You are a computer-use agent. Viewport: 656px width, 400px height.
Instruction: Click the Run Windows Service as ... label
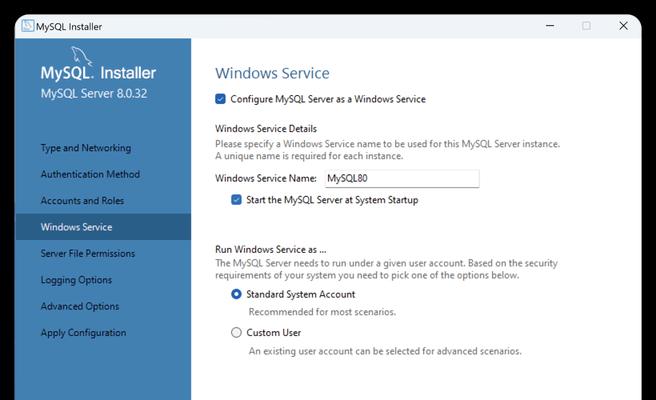coord(271,249)
